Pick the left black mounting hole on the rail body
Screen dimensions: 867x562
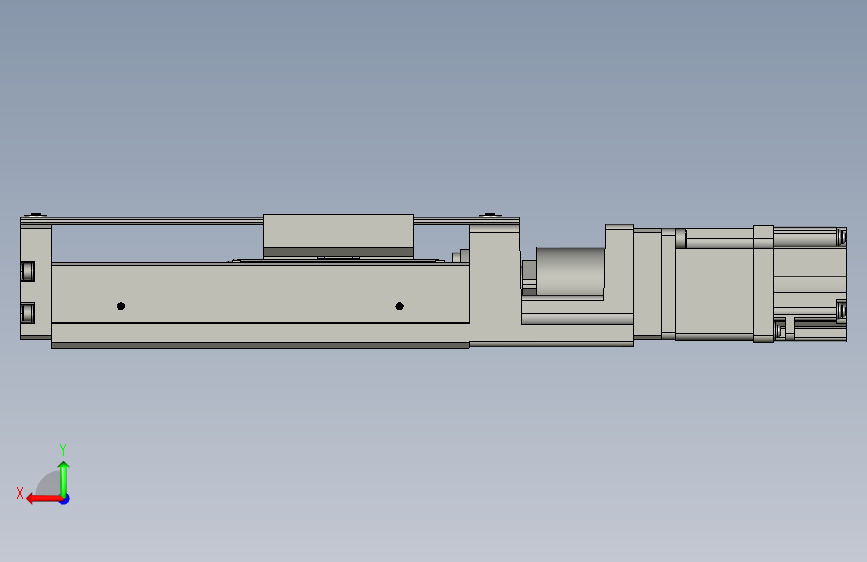point(121,306)
